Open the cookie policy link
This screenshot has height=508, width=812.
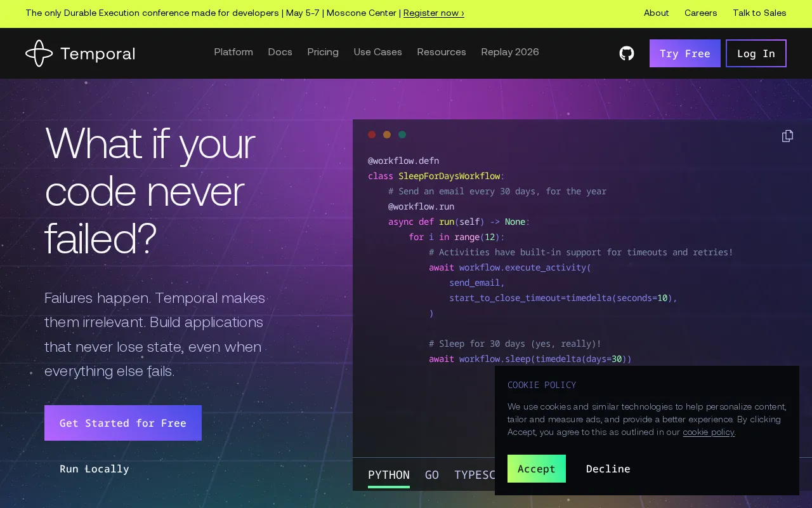point(709,432)
